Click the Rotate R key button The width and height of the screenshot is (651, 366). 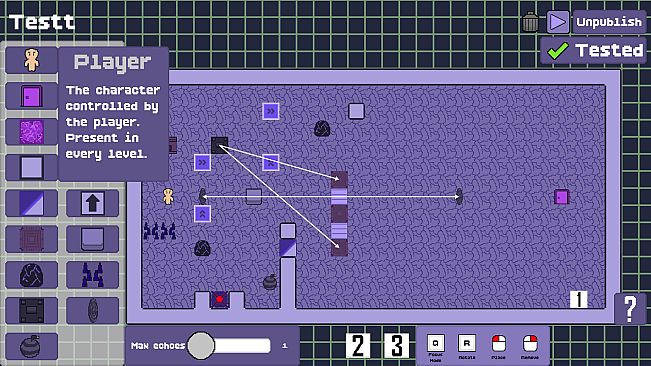467,346
